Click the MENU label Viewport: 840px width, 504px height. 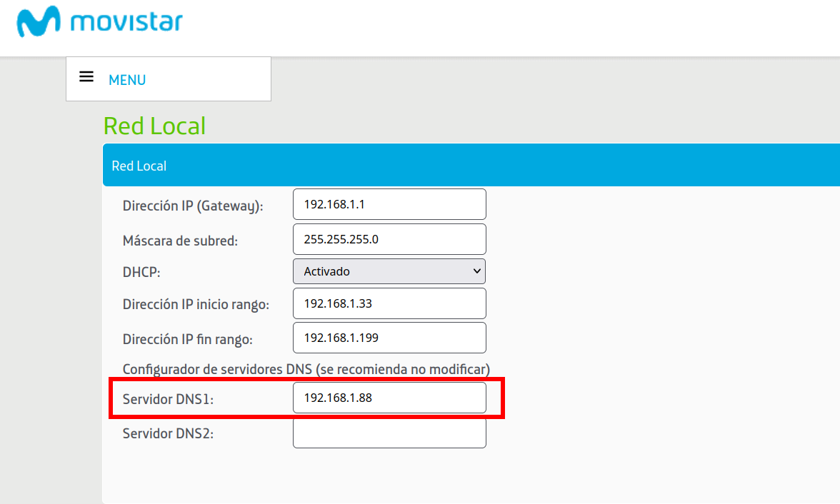click(x=127, y=80)
